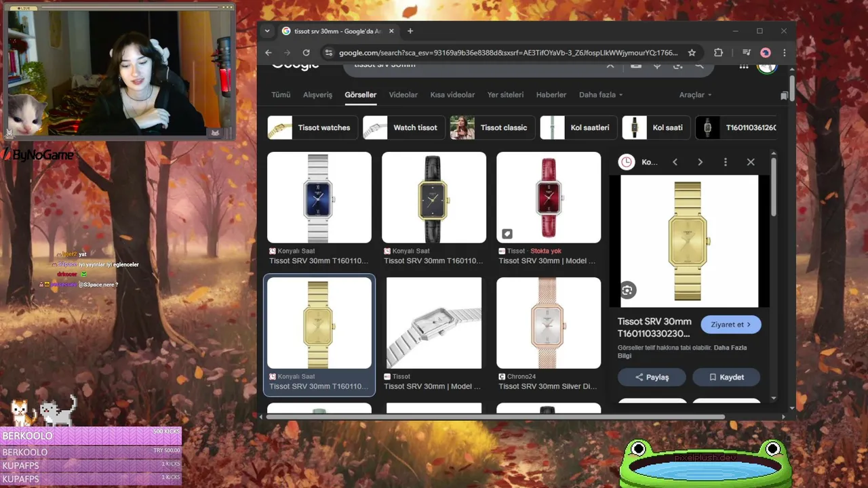Viewport: 868px width, 488px height.
Task: Open site information icon in address bar
Action: point(328,53)
